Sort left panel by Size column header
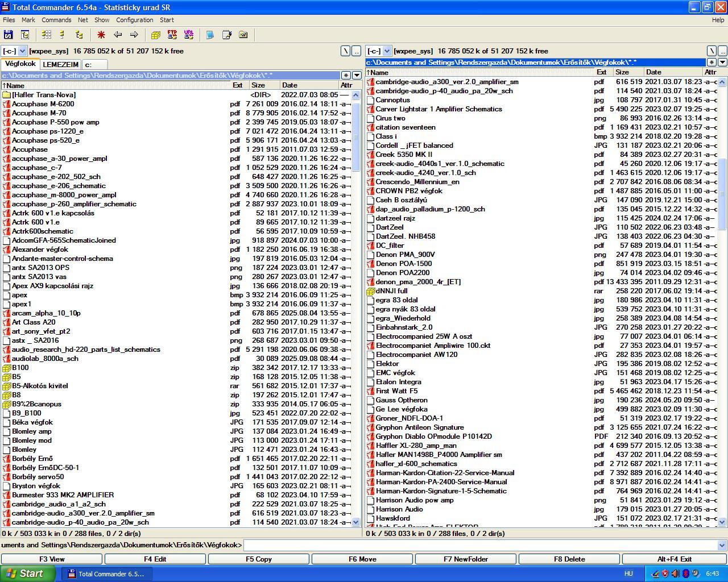 click(x=264, y=85)
